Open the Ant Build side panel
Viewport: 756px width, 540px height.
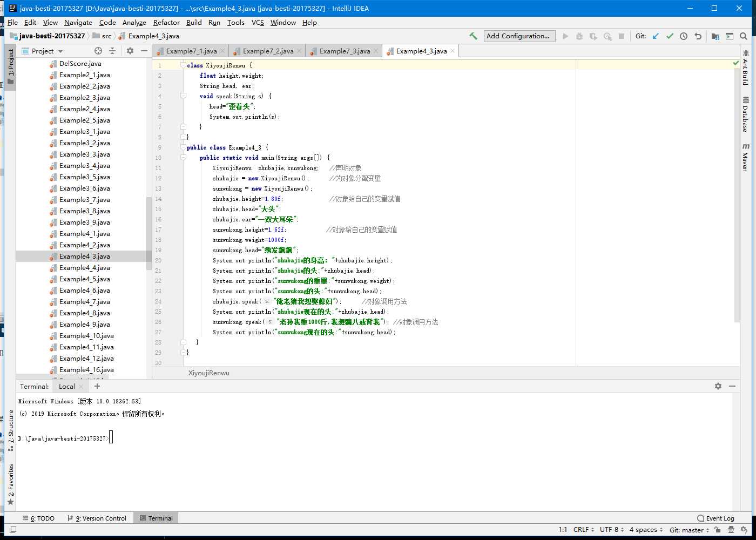pos(745,67)
